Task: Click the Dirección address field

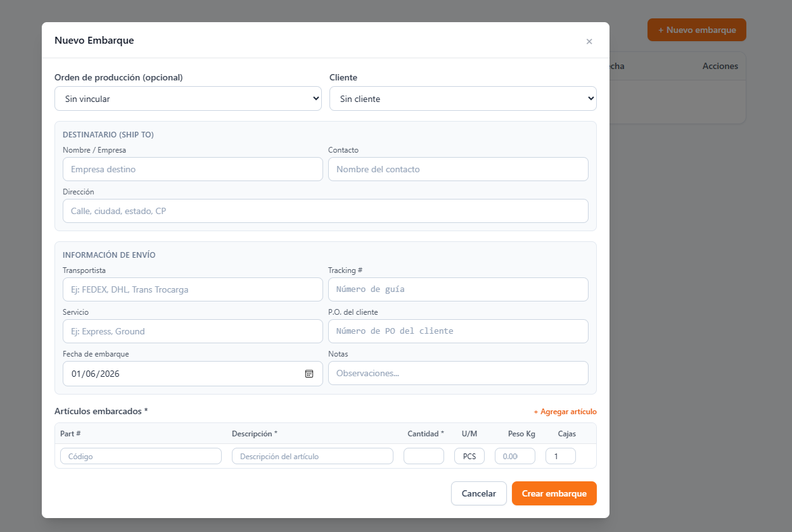Action: pos(326,211)
